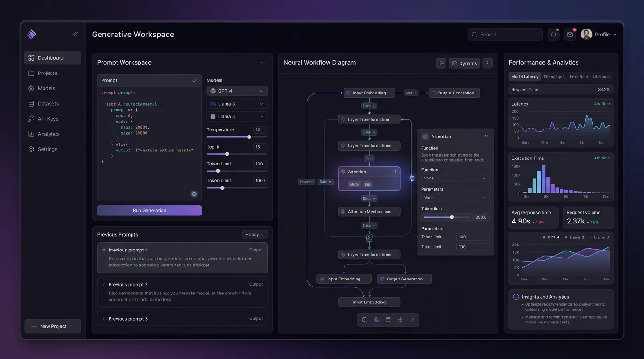Select the highlighted pointer tool in the diagram toolbar
The height and width of the screenshot is (359, 644).
coord(376,320)
